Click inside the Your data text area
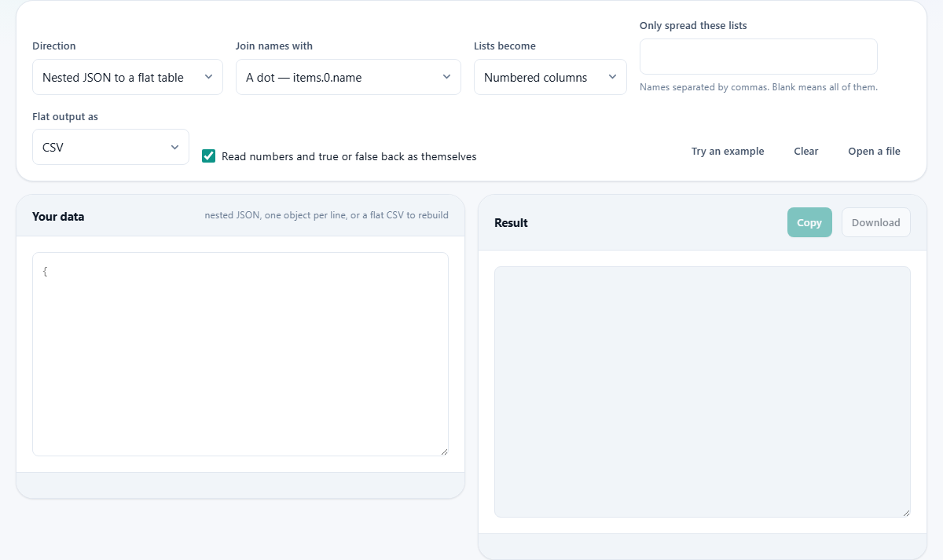943x560 pixels. point(240,354)
